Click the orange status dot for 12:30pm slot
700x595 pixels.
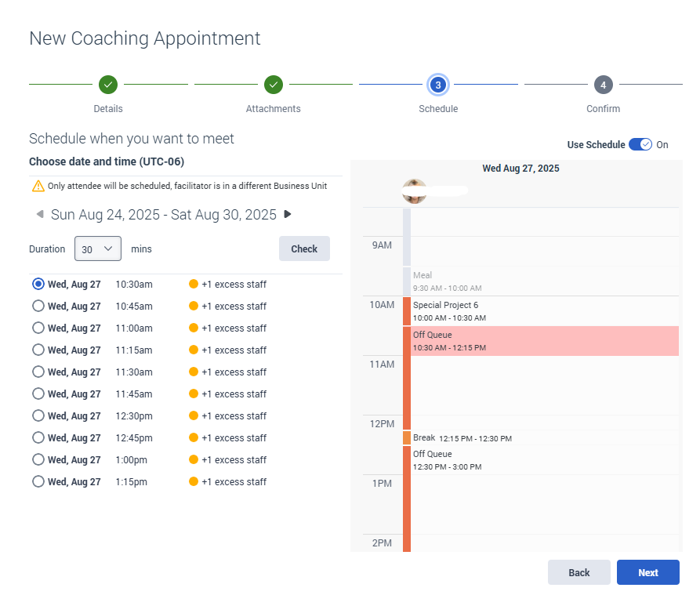click(x=194, y=415)
